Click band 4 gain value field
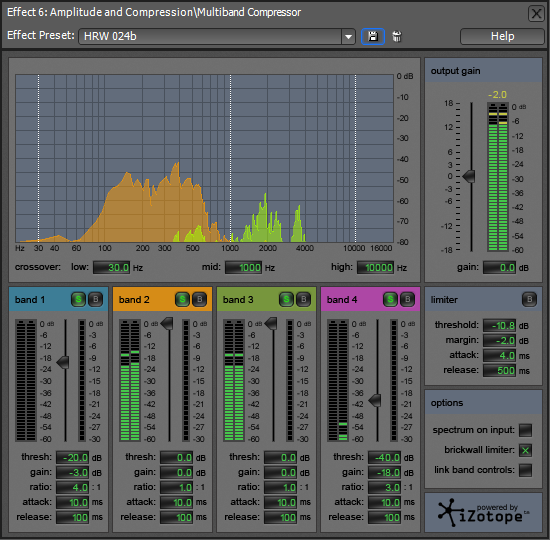The width and height of the screenshot is (550, 540). (x=384, y=472)
